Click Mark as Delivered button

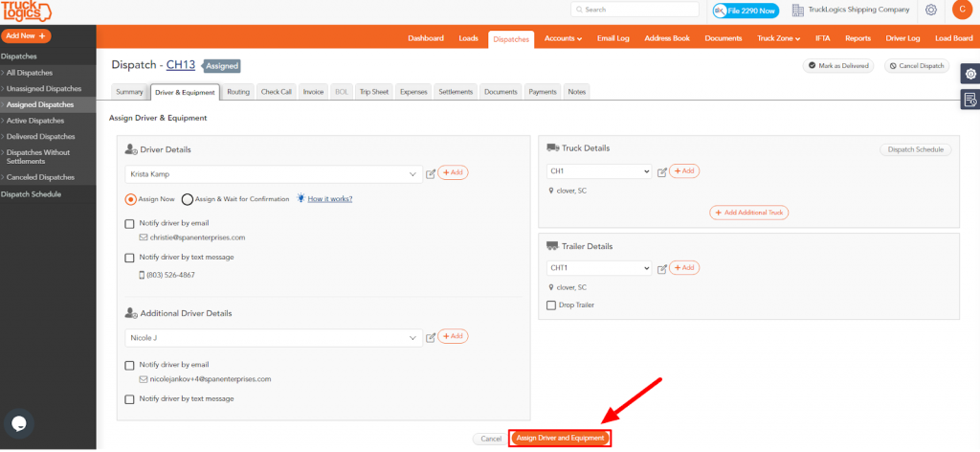[838, 66]
